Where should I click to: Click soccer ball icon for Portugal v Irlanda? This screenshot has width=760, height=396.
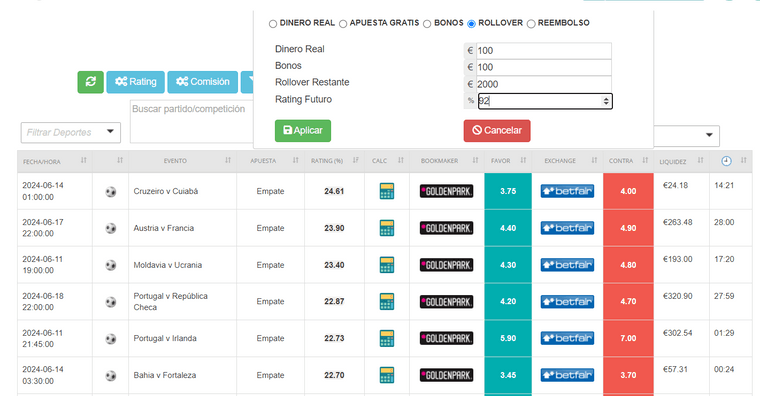[x=111, y=339]
